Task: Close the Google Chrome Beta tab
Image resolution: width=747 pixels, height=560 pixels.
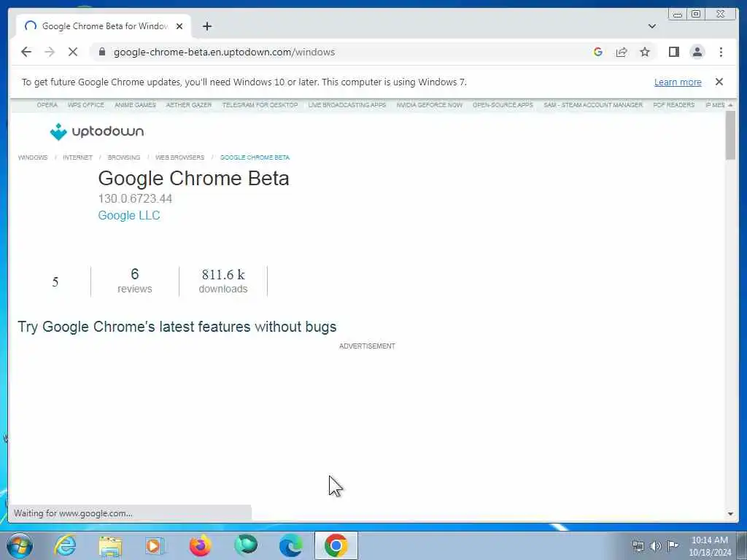Action: (179, 26)
